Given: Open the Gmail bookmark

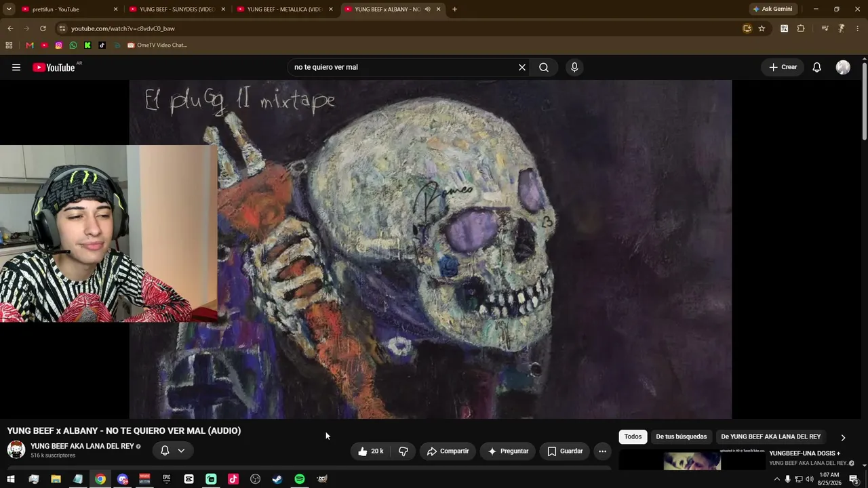Looking at the screenshot, I should pyautogui.click(x=30, y=45).
